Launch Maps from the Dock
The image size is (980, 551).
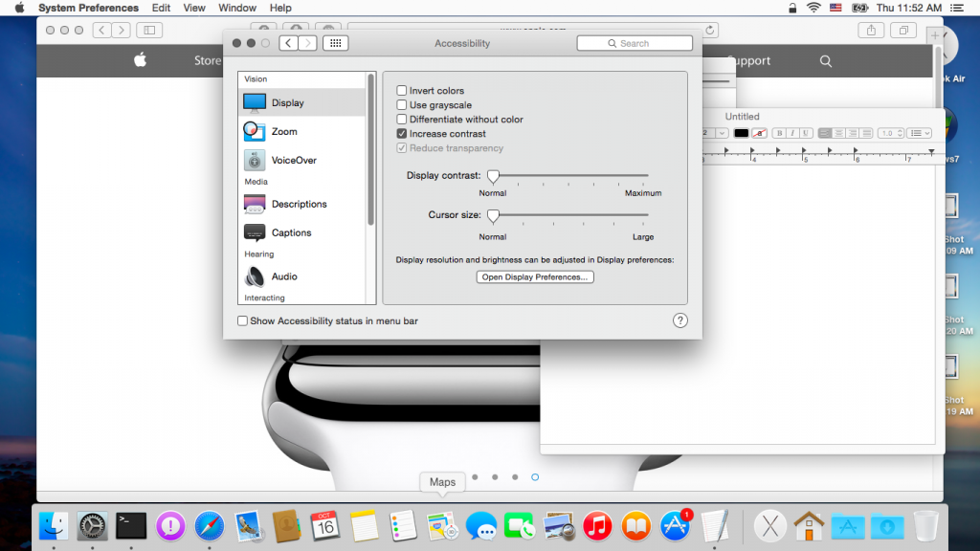point(441,525)
